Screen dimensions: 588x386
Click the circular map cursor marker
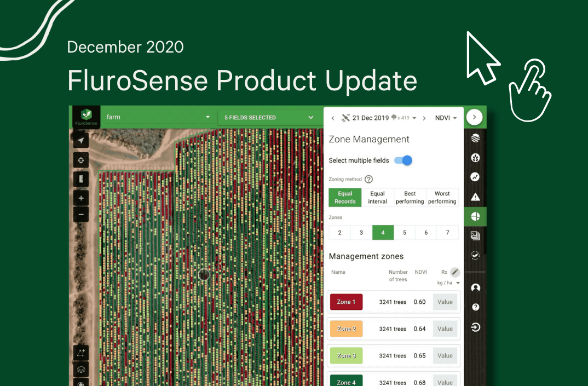(204, 275)
